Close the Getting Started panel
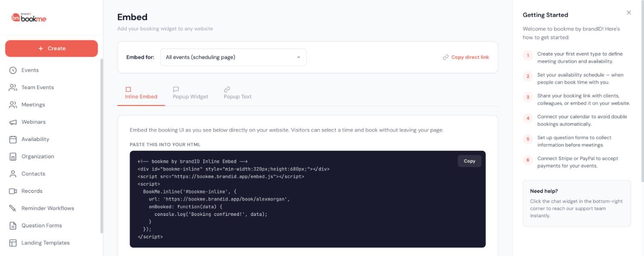 coord(629,13)
